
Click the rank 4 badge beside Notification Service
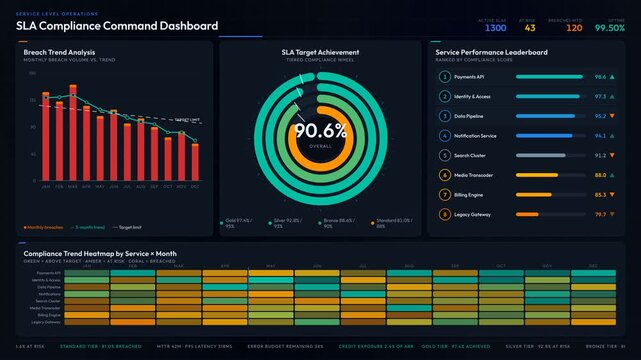point(444,136)
